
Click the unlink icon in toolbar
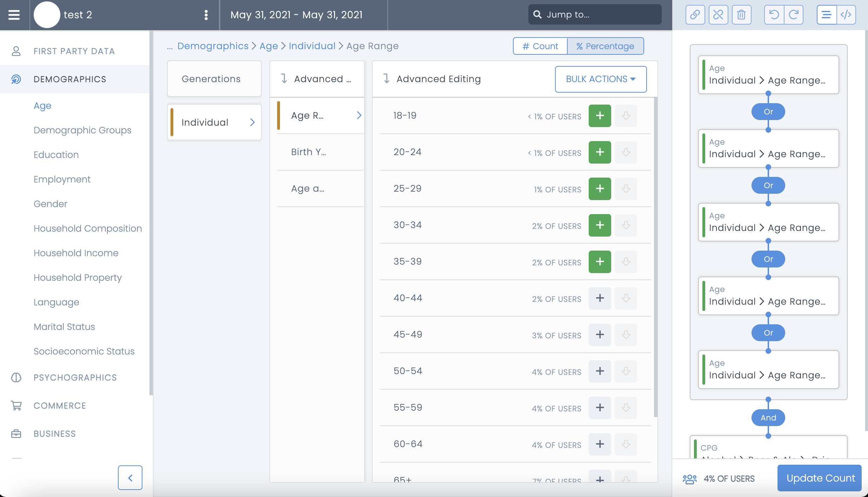tap(718, 15)
